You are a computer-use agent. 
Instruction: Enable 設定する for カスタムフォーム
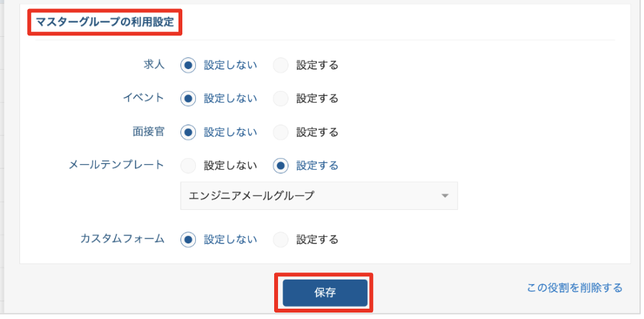(x=281, y=239)
